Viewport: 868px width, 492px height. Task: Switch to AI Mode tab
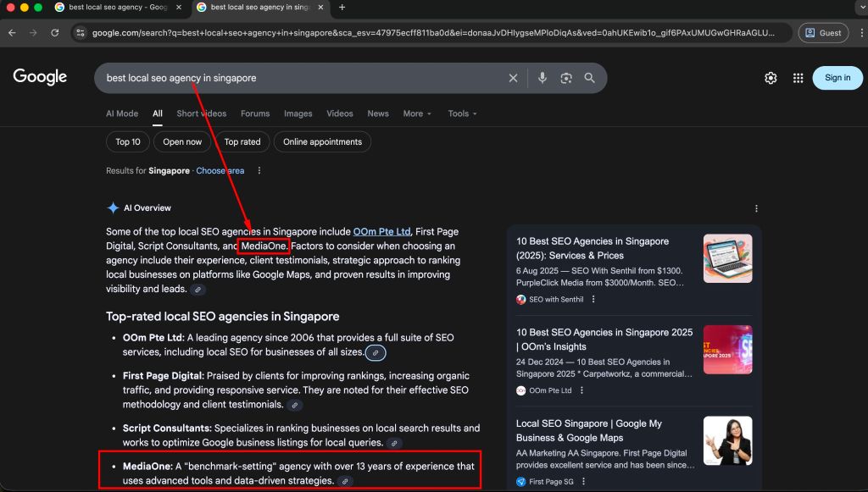pos(122,113)
